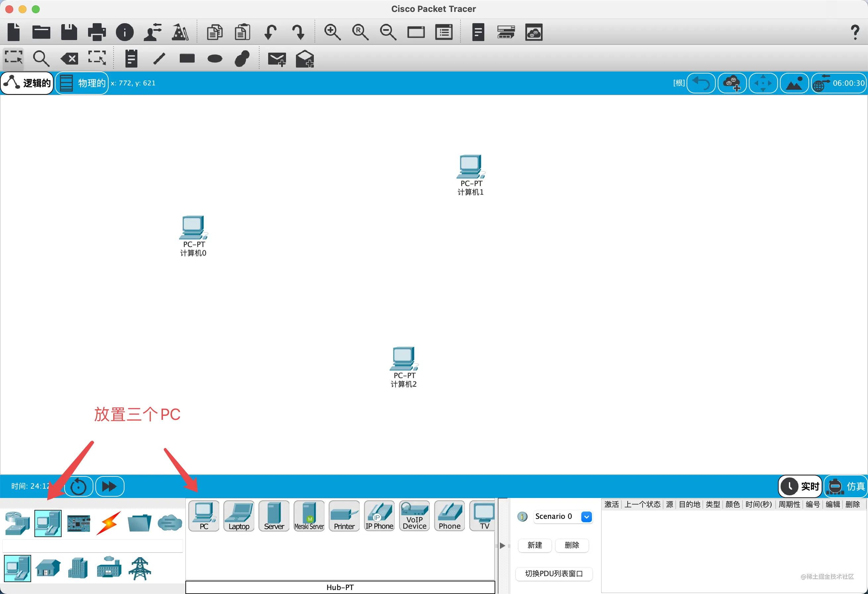Pick the PC device from palette
Image resolution: width=868 pixels, height=594 pixels.
point(204,516)
